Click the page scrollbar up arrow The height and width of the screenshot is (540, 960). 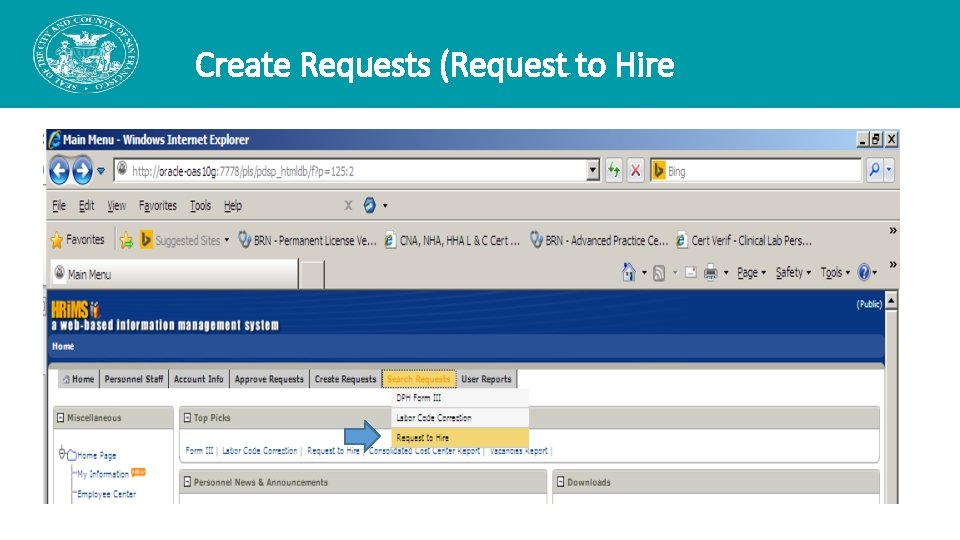click(x=891, y=301)
